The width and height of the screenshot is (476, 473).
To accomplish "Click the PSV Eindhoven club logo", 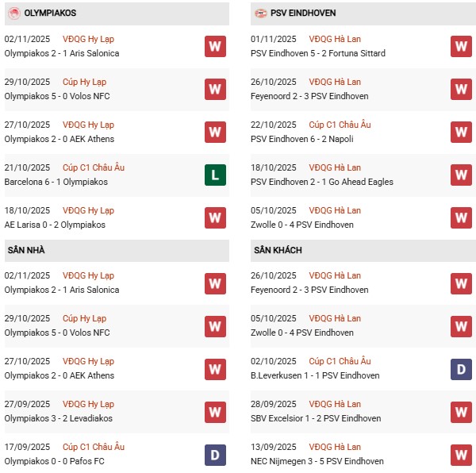I will pos(261,13).
